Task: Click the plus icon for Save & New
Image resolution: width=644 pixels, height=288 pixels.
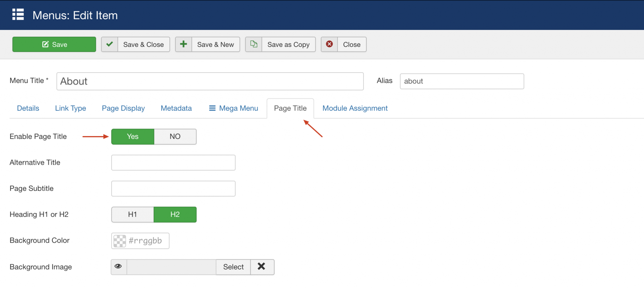Action: (183, 44)
